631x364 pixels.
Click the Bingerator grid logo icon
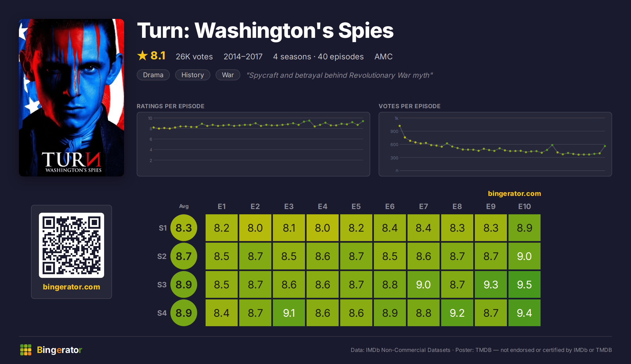(26, 350)
